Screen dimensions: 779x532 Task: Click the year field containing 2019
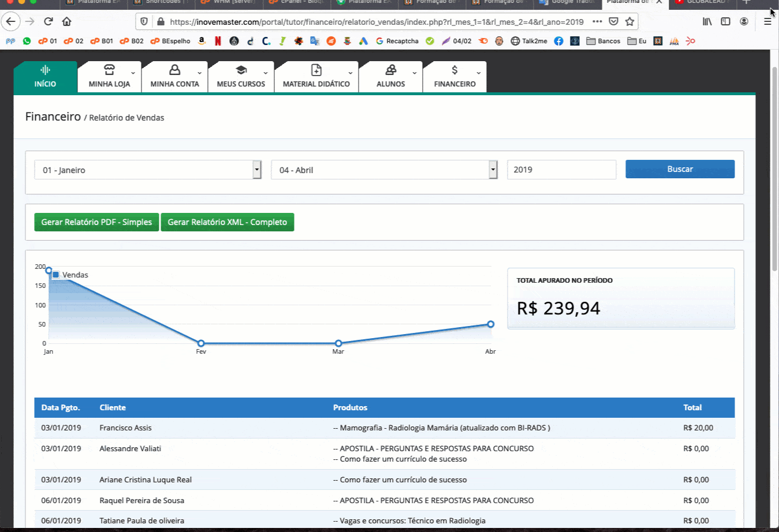coord(561,170)
